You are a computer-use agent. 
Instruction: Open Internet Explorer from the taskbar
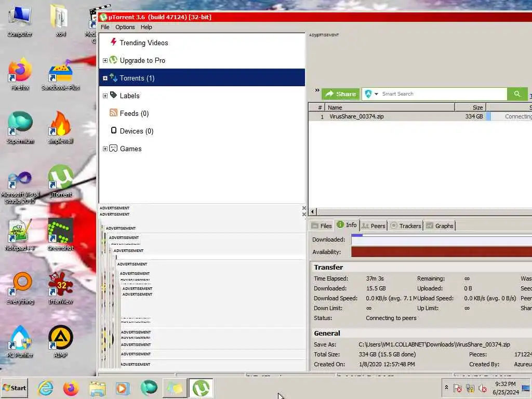tap(46, 388)
